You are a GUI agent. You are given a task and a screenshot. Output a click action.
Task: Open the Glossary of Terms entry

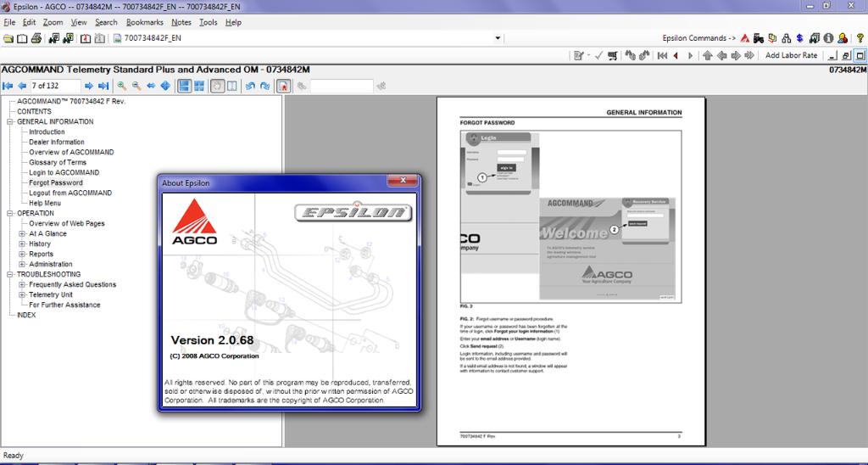(58, 162)
